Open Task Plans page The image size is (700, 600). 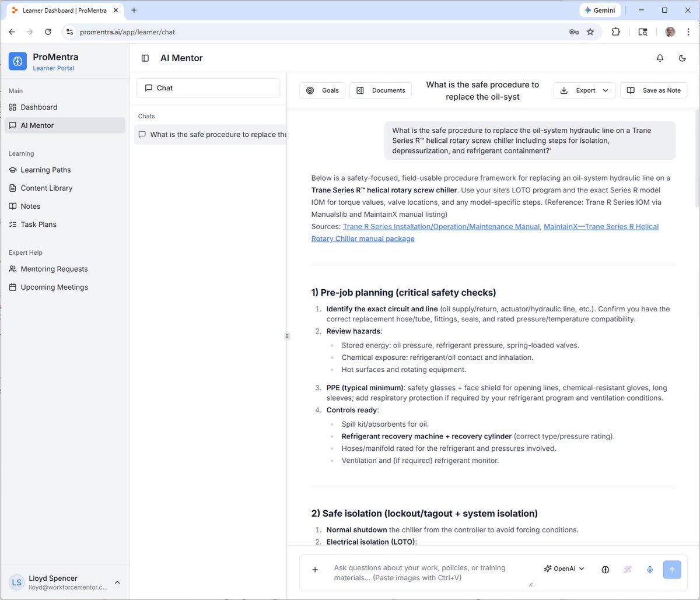tap(65, 224)
